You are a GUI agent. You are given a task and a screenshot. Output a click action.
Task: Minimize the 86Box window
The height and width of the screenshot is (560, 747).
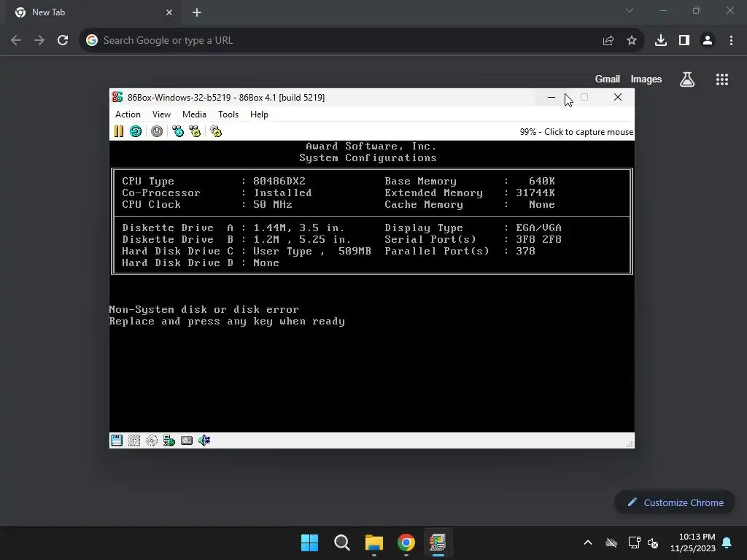tap(551, 97)
